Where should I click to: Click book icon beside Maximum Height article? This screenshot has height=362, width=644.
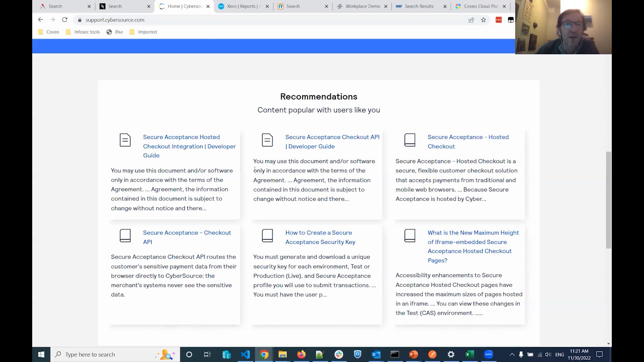pos(410,235)
